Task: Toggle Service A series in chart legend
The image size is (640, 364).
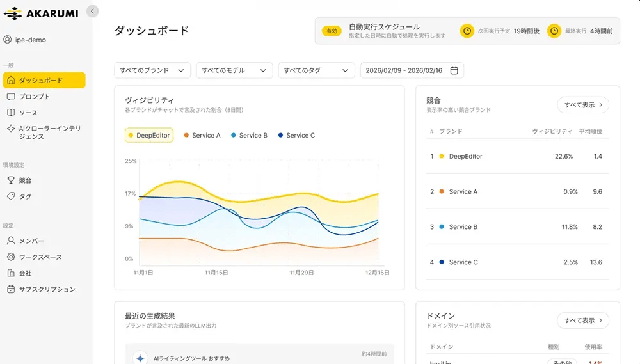Action: pyautogui.click(x=202, y=135)
